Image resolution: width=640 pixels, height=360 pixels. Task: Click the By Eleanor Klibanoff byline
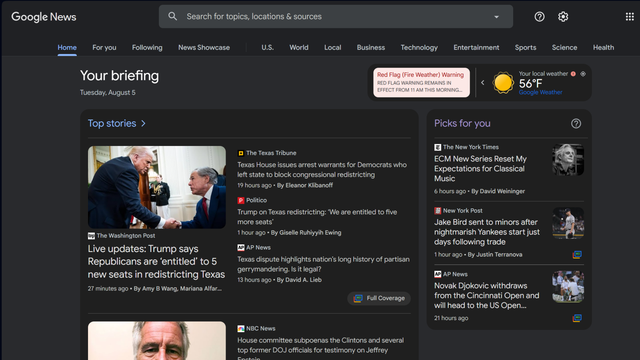(305, 185)
